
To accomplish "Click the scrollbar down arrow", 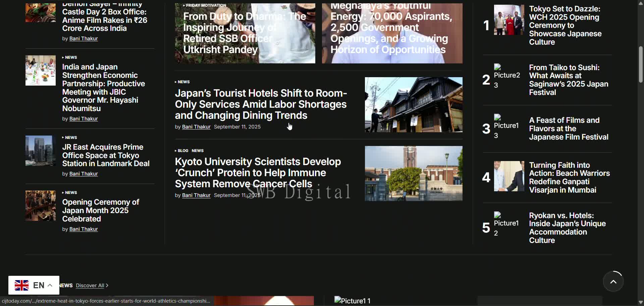I will [640, 302].
